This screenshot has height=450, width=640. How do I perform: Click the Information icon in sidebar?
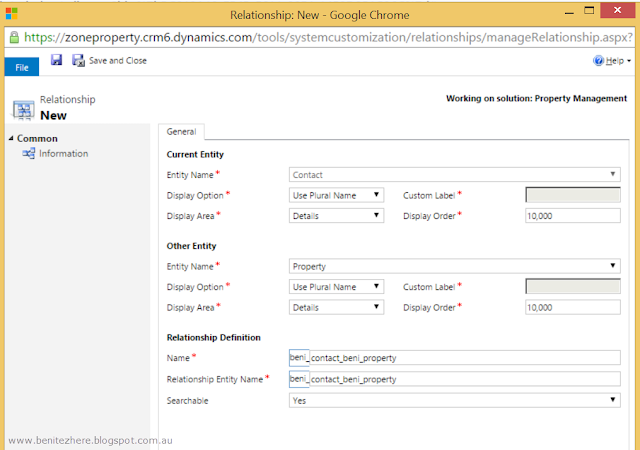[29, 154]
